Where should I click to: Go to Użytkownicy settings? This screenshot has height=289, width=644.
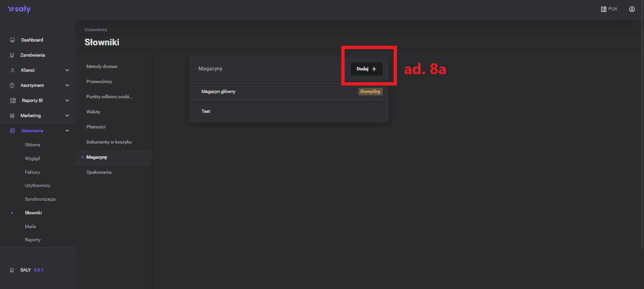pyautogui.click(x=38, y=186)
